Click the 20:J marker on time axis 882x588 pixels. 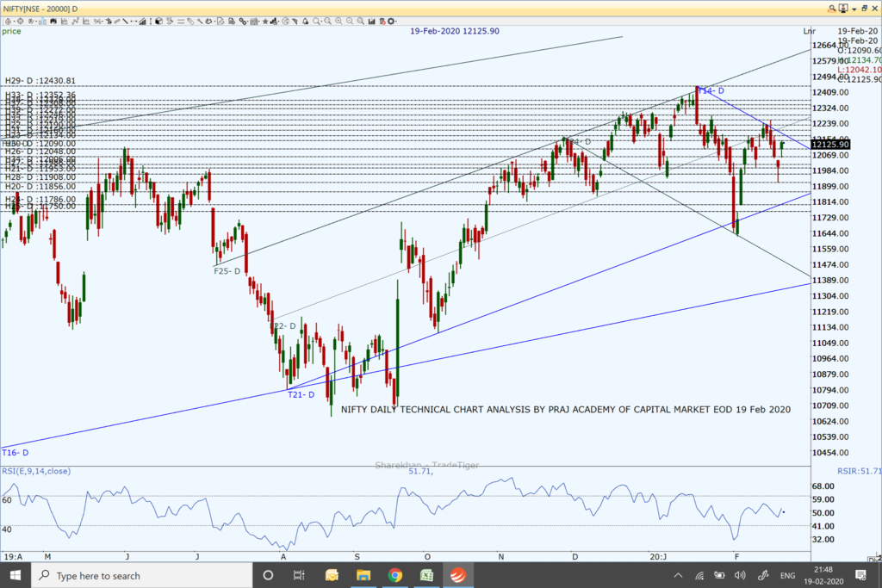(658, 556)
